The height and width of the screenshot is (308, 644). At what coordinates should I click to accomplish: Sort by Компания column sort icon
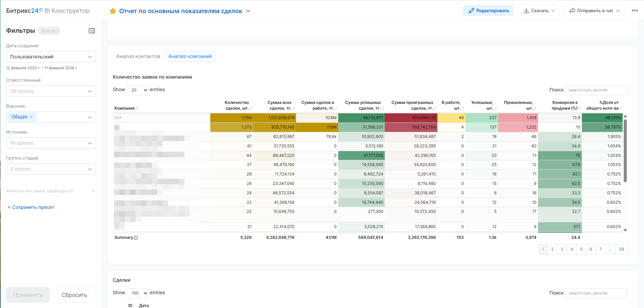click(137, 108)
